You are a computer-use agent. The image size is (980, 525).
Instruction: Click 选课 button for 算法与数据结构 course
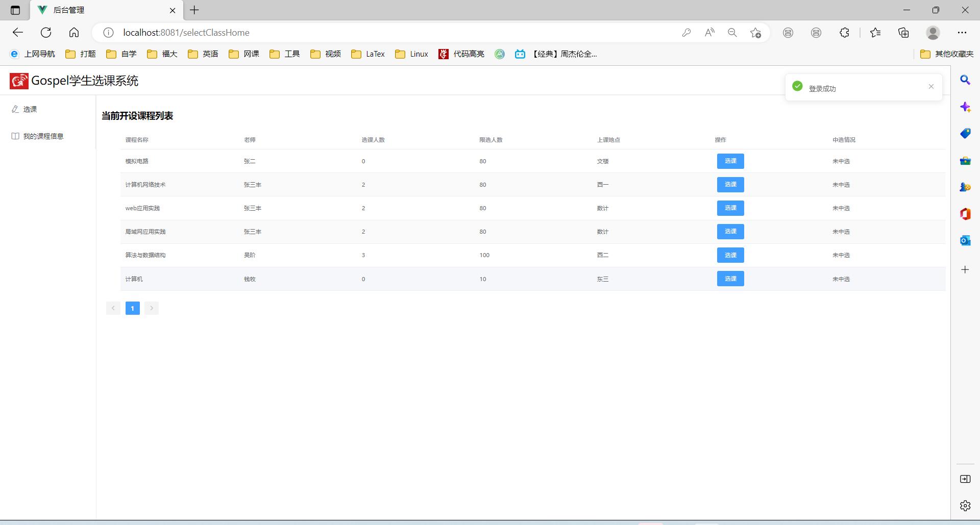(730, 255)
